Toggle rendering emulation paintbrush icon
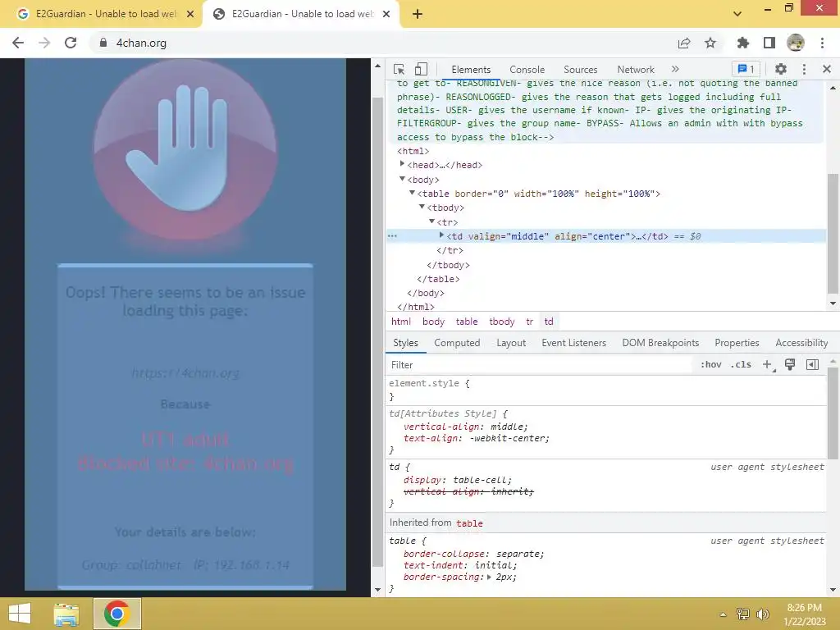This screenshot has width=840, height=630. tap(790, 365)
